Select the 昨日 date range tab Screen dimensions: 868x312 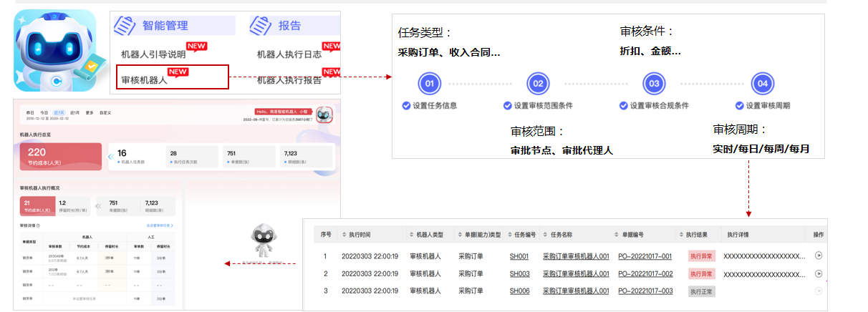[30, 113]
